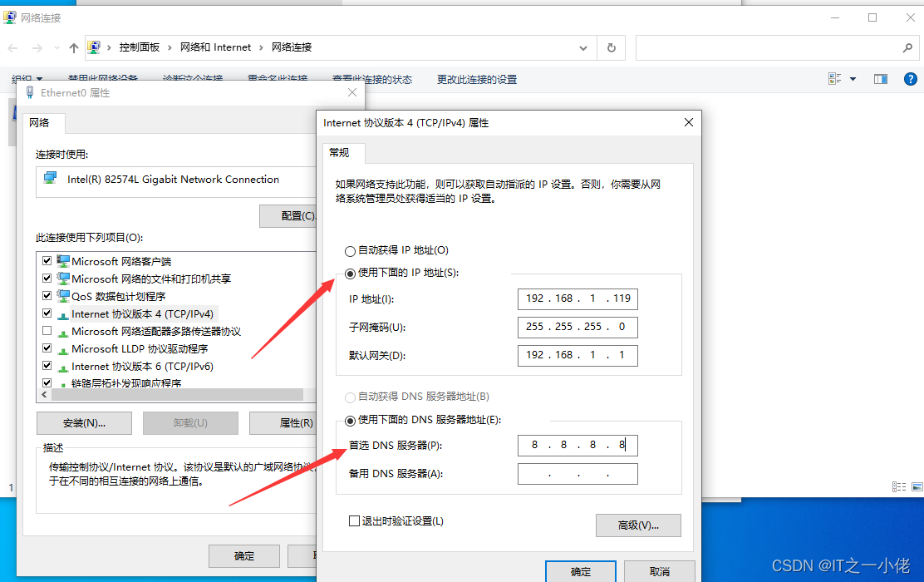
Task: Refresh the 网络连接 address bar
Action: tap(612, 47)
